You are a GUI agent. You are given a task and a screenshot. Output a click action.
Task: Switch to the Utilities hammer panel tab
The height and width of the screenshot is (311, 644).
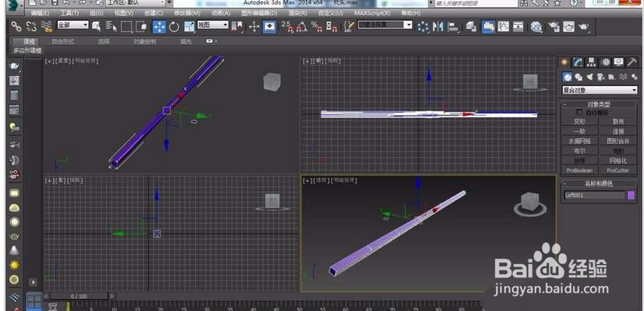click(x=632, y=62)
